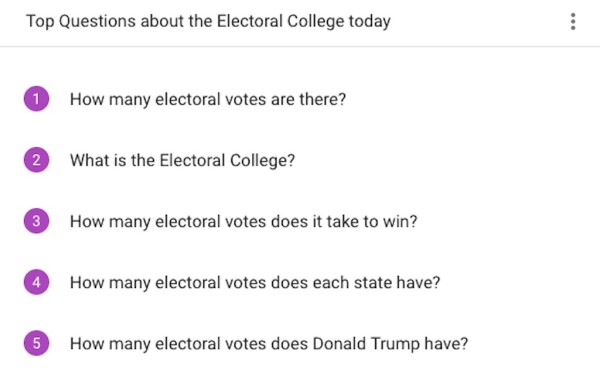
Task: Click the purple number 4 badge
Action: tap(36, 282)
